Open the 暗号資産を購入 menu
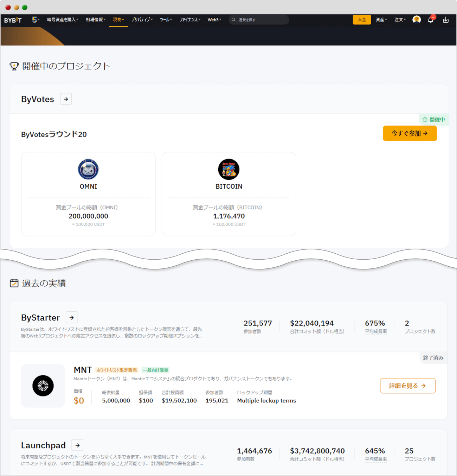This screenshot has height=476, width=457. tap(63, 20)
